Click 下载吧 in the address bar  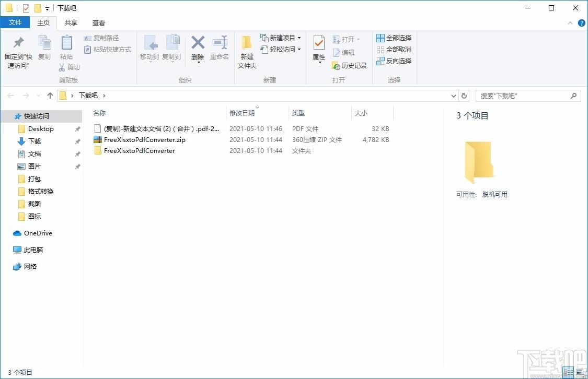click(88, 96)
